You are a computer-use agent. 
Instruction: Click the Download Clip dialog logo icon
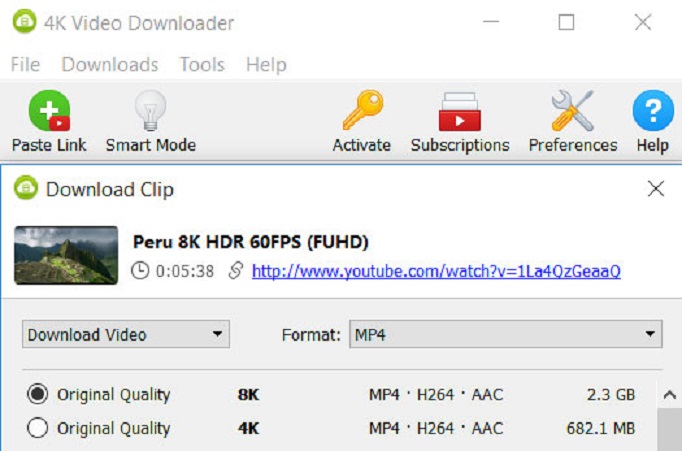click(26, 188)
